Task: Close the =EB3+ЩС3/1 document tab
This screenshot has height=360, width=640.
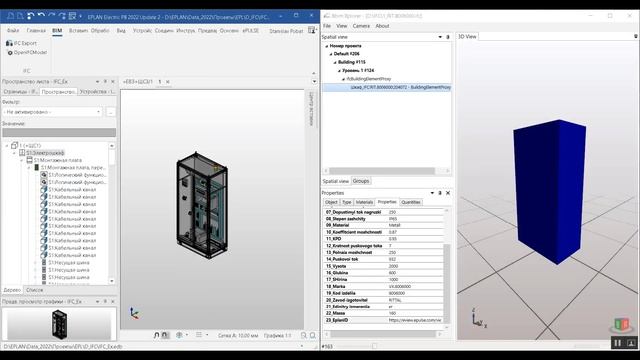Action: point(167,82)
